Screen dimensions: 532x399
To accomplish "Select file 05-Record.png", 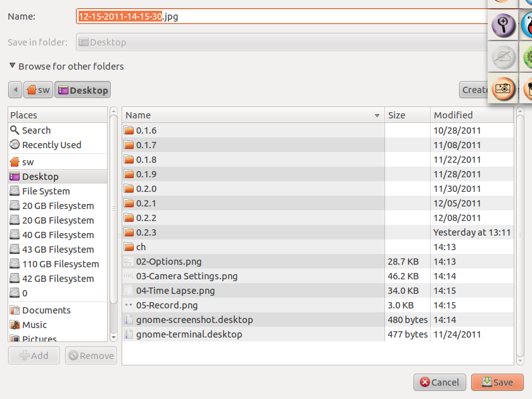I will 318,305.
